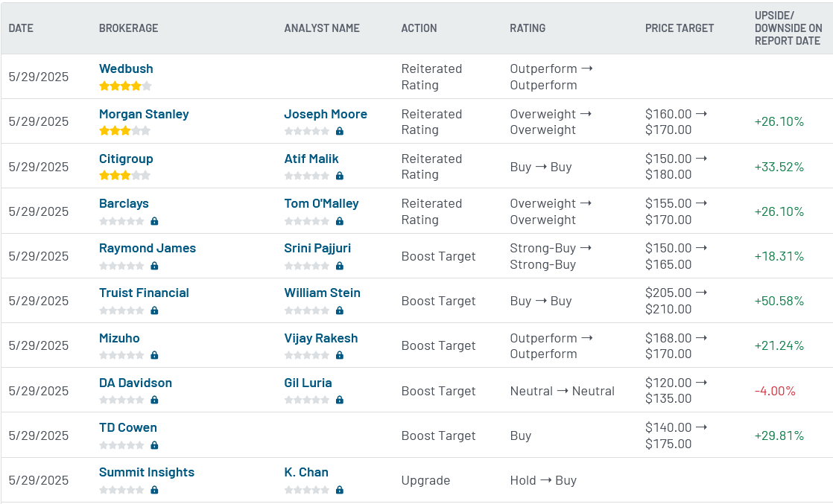Sort the table by the DATE column
Viewport: 833px width, 504px height.
click(x=20, y=28)
